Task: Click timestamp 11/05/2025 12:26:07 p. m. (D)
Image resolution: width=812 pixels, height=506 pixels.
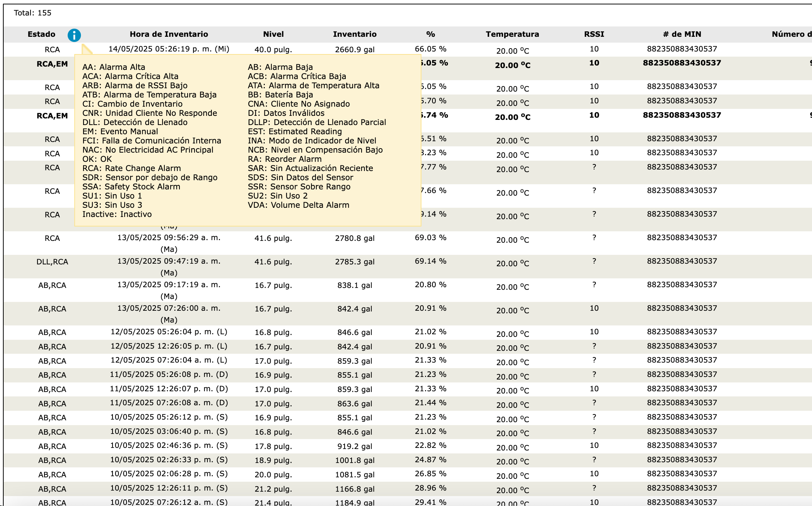Action: click(169, 389)
